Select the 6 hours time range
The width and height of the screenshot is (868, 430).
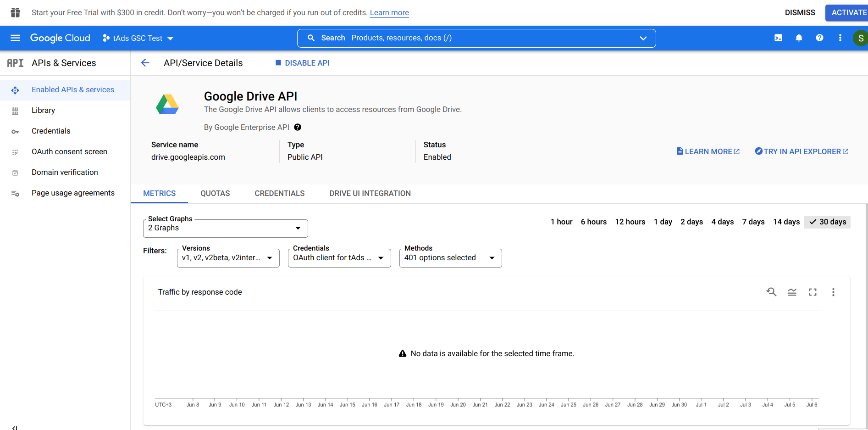(593, 222)
